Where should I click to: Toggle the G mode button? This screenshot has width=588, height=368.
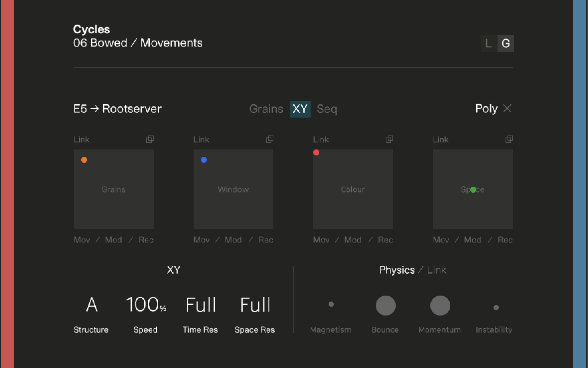coord(506,44)
